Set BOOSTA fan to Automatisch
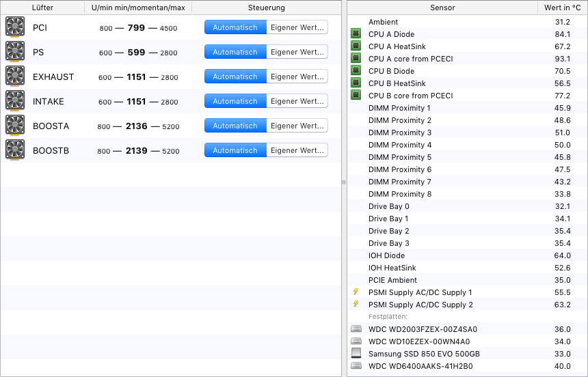The image size is (588, 377). (x=235, y=126)
